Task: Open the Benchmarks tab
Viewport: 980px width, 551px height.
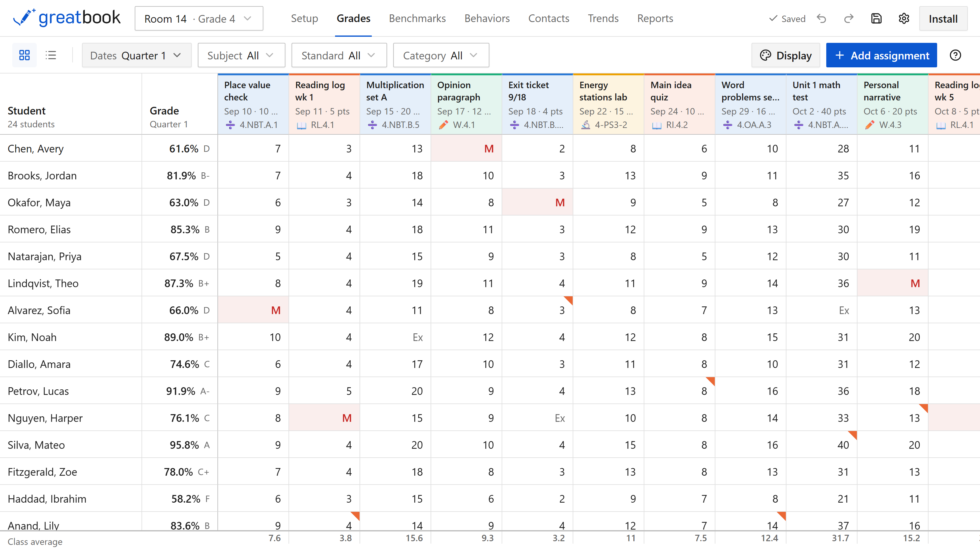Action: pos(417,18)
